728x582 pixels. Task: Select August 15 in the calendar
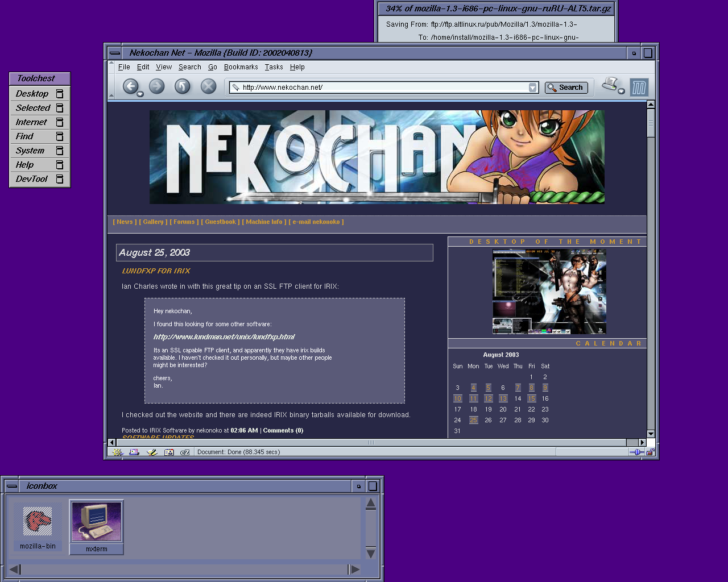(531, 399)
